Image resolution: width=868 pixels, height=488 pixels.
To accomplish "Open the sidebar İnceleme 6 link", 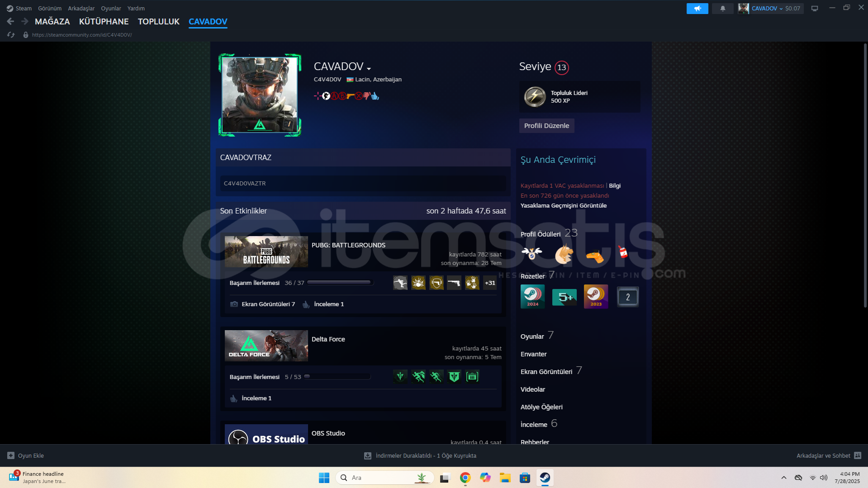I will [x=539, y=424].
